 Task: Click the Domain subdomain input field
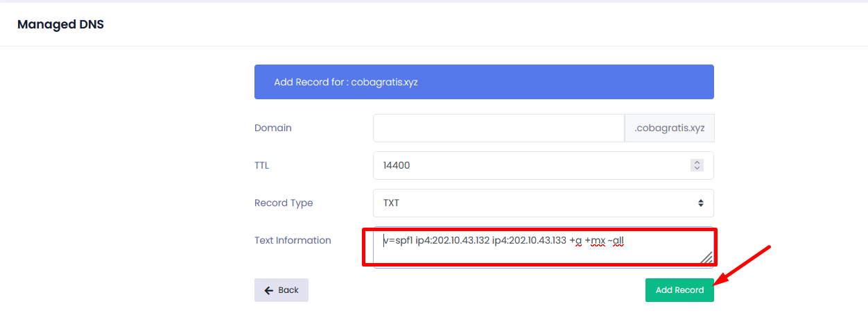pos(498,128)
